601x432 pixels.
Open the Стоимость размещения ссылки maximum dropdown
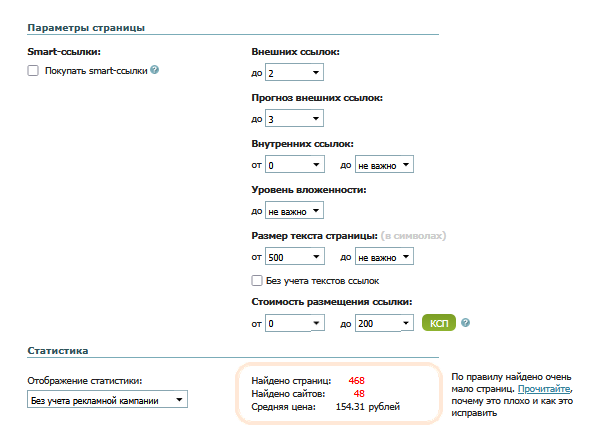click(x=384, y=323)
